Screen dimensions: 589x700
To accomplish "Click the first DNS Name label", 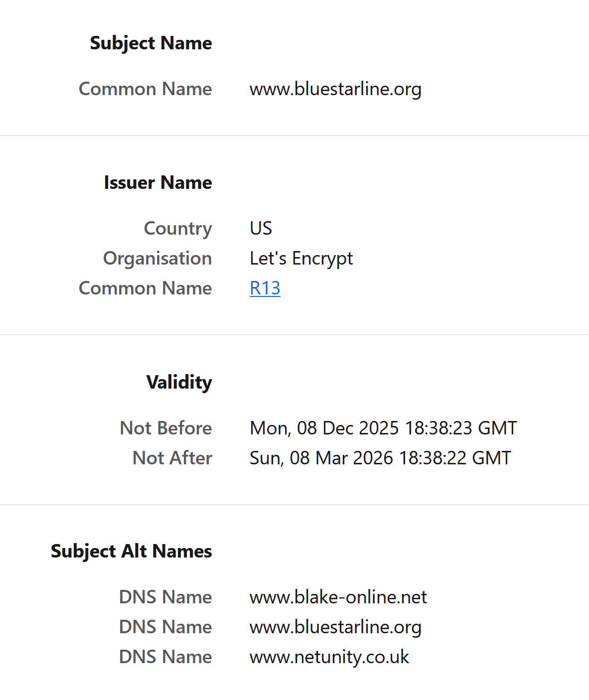I will tap(165, 597).
